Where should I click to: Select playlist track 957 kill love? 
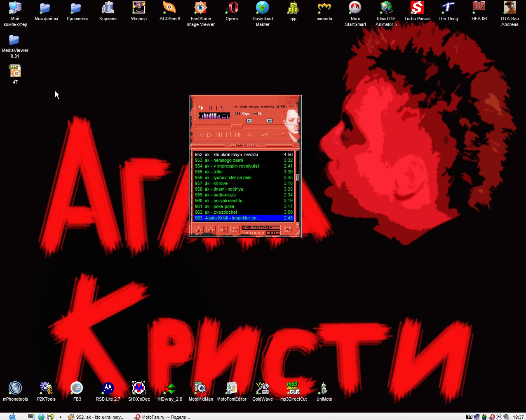(x=244, y=183)
